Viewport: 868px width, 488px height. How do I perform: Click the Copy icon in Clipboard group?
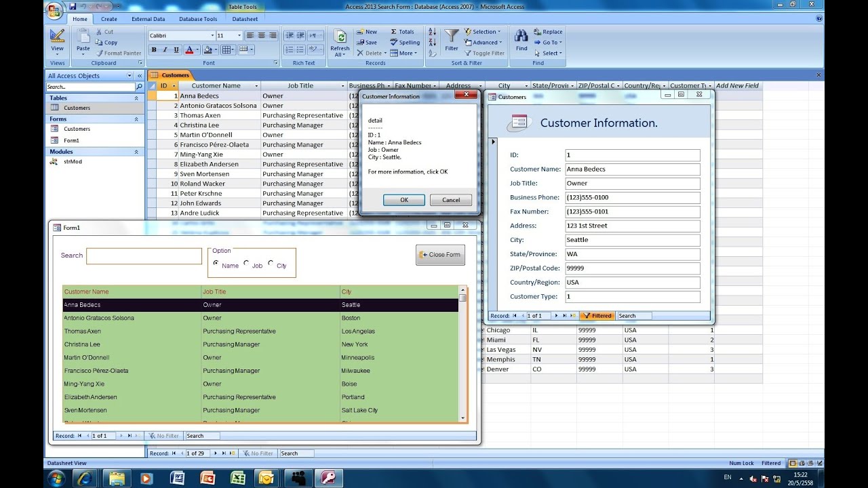(x=106, y=42)
